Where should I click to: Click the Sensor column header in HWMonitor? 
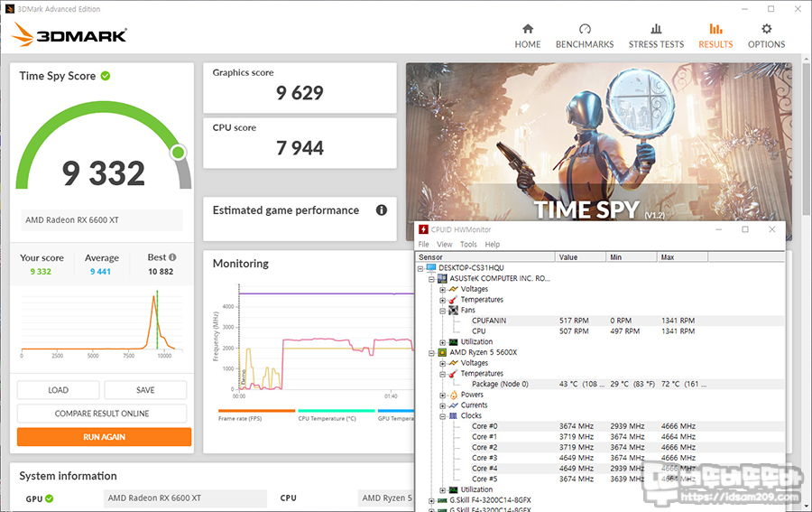(x=484, y=257)
